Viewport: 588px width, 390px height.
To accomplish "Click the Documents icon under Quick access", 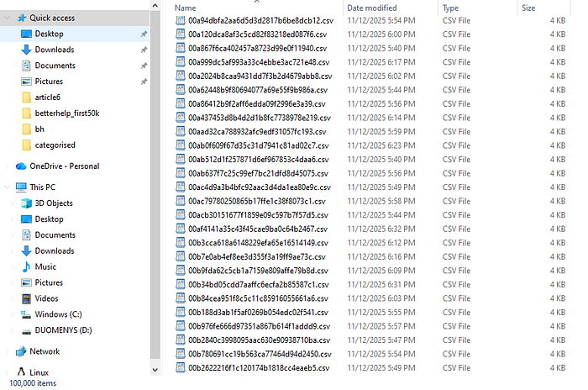I will point(26,66).
